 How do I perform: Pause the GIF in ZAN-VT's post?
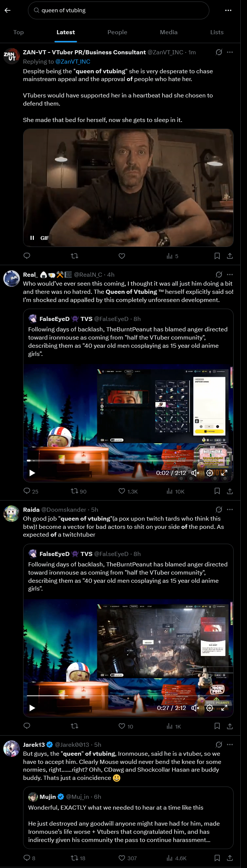tap(32, 238)
